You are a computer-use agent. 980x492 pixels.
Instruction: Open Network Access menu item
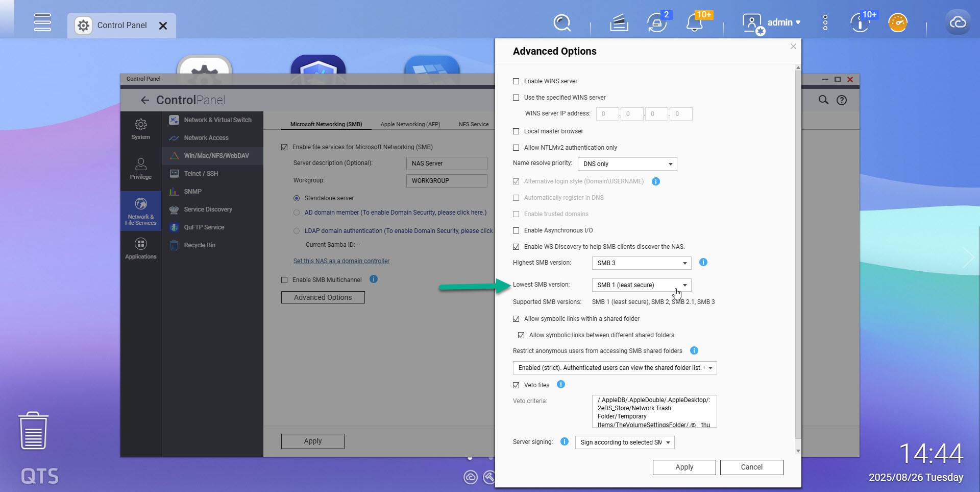coord(213,138)
